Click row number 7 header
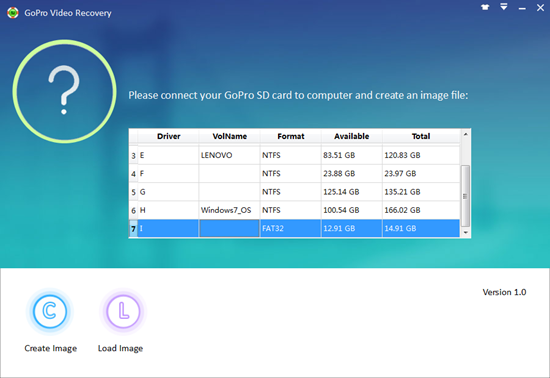Screen dimensions: 550x378 coord(133,229)
